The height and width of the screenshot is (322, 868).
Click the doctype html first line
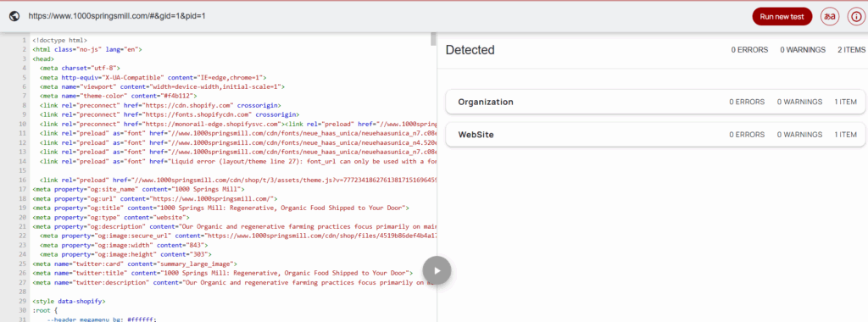coord(60,41)
